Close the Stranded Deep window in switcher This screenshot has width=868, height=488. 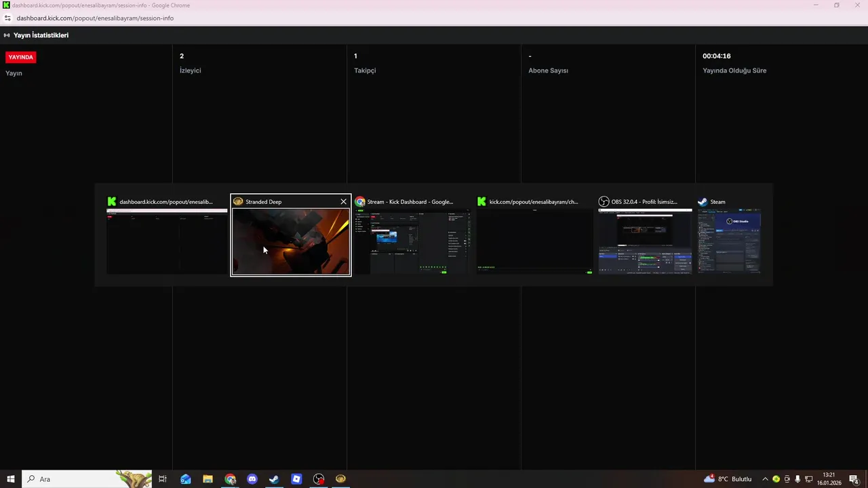[343, 201]
